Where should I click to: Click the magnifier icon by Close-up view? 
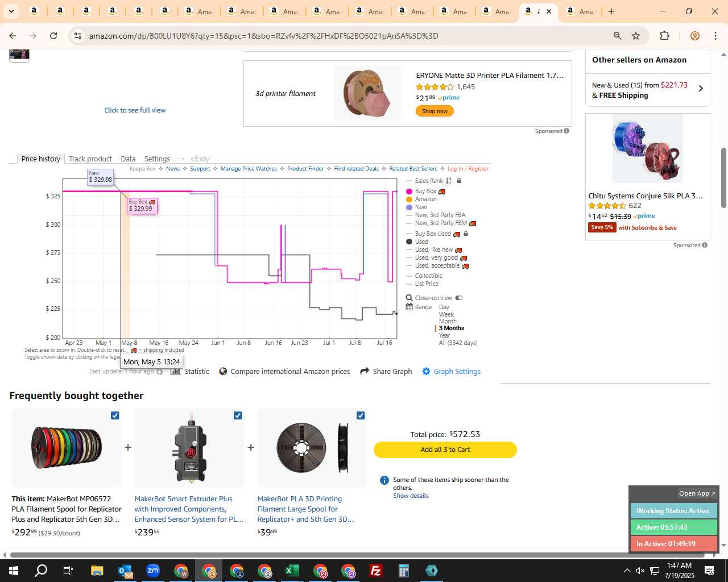click(x=409, y=298)
